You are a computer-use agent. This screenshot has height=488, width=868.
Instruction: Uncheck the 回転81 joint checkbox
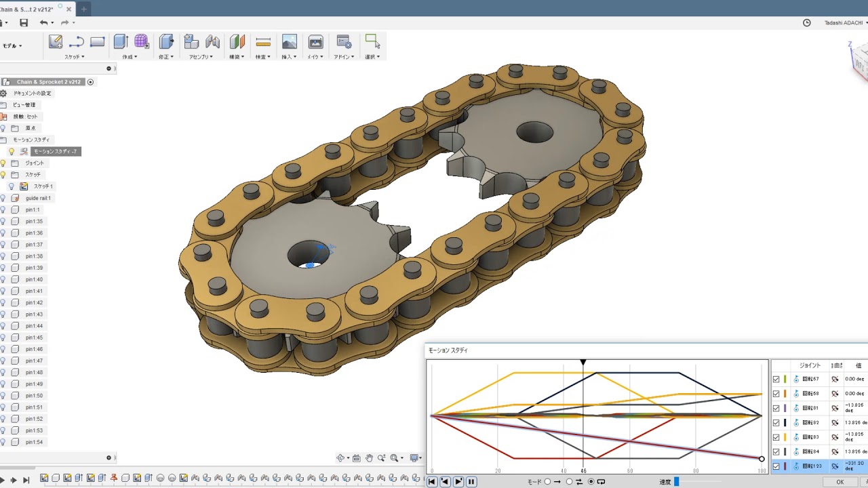[776, 408]
